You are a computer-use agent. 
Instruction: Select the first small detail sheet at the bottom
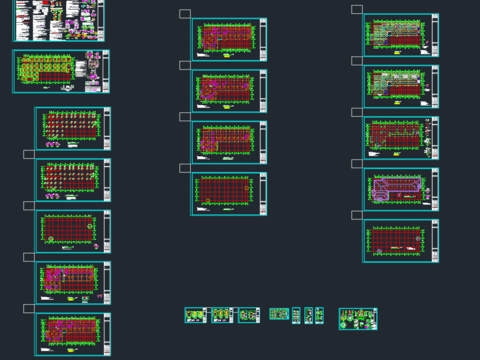click(x=196, y=315)
